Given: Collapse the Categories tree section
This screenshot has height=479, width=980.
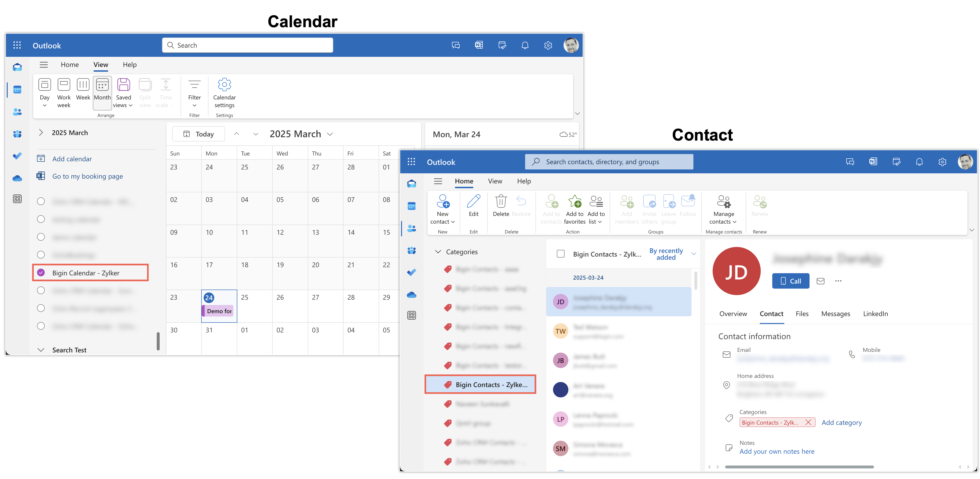Looking at the screenshot, I should click(x=438, y=252).
